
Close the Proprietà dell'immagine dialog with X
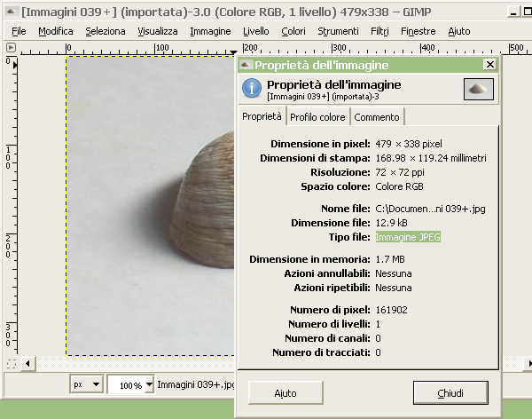tap(489, 65)
